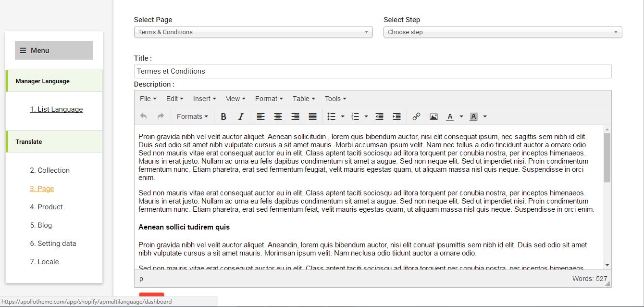Screen dimensions: 644x307
Task: Click the editor's scroll down arrow
Action: [x=607, y=265]
